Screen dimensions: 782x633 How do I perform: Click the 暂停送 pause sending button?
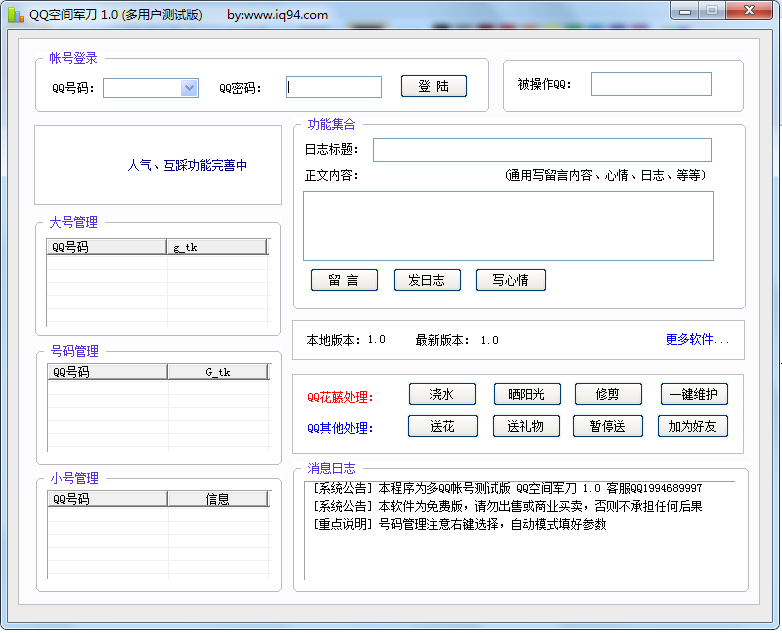point(608,427)
